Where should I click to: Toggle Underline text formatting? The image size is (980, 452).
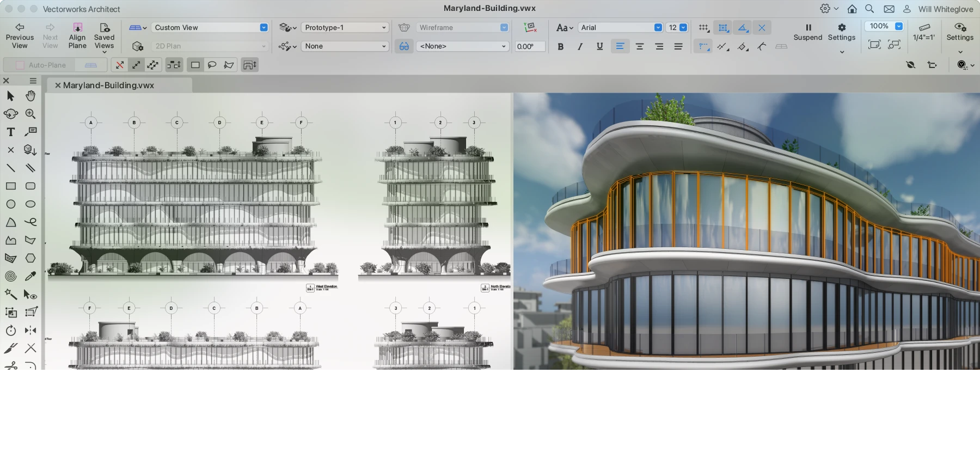tap(599, 46)
